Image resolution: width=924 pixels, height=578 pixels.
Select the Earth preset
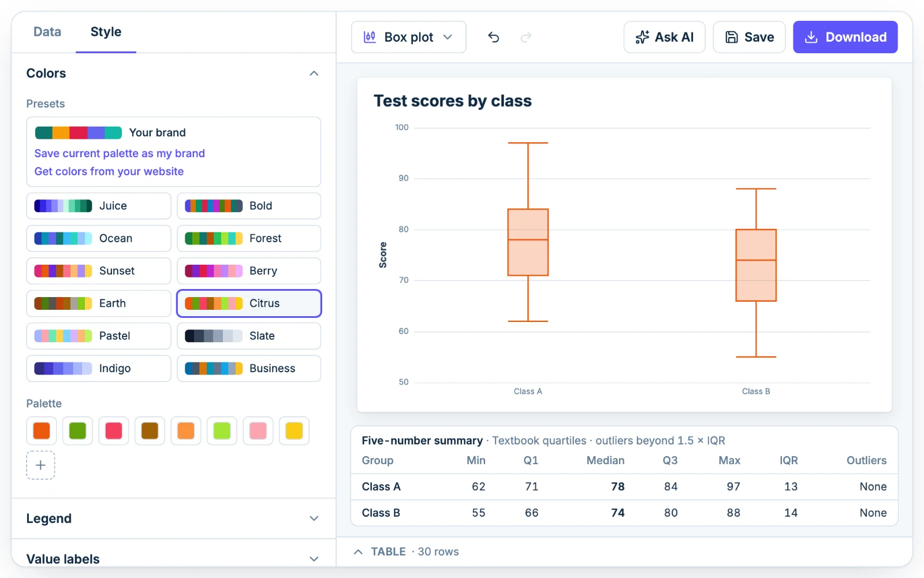click(x=99, y=303)
